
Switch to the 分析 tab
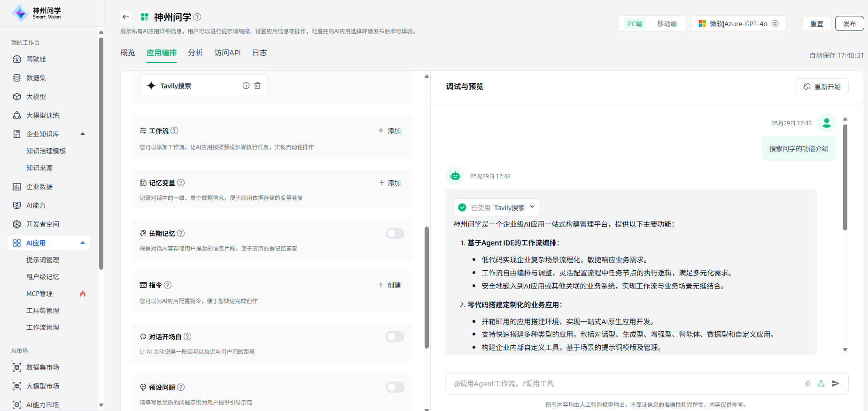(195, 53)
